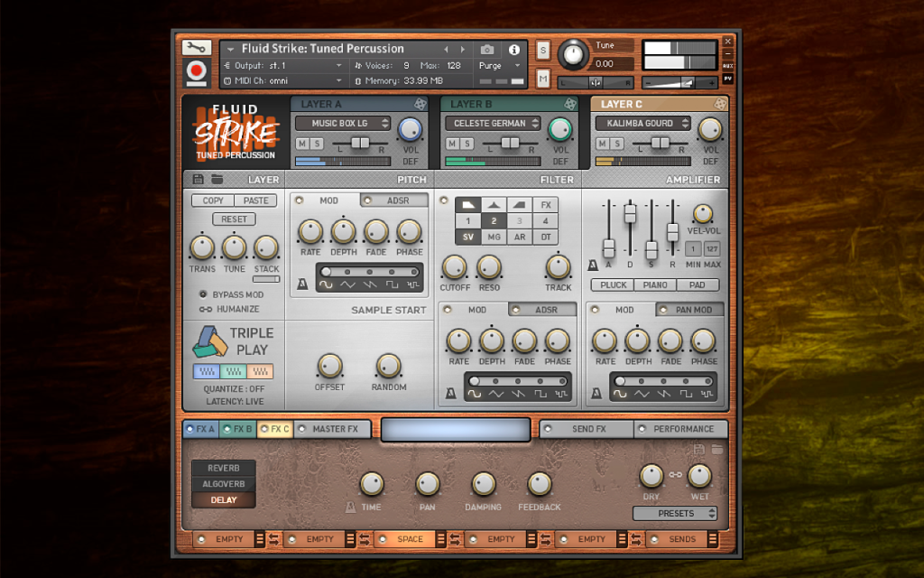Randomize Layer C with dice icon

(720, 104)
